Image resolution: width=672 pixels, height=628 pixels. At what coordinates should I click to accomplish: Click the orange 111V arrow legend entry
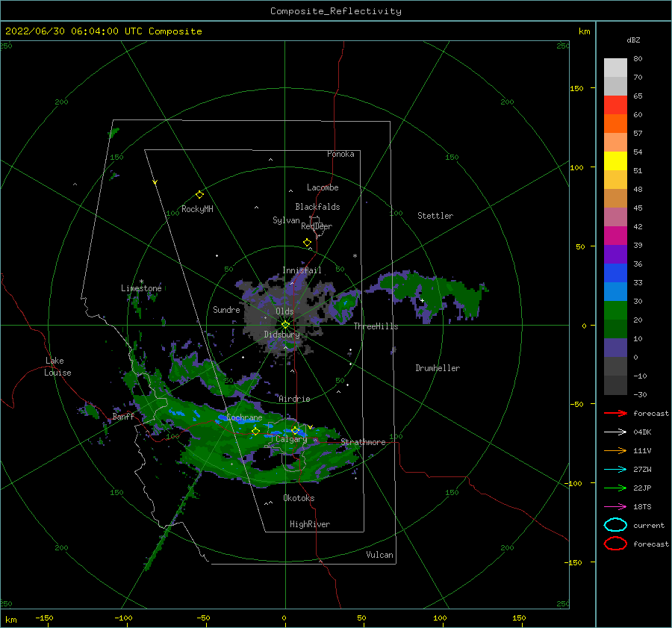pos(616,450)
